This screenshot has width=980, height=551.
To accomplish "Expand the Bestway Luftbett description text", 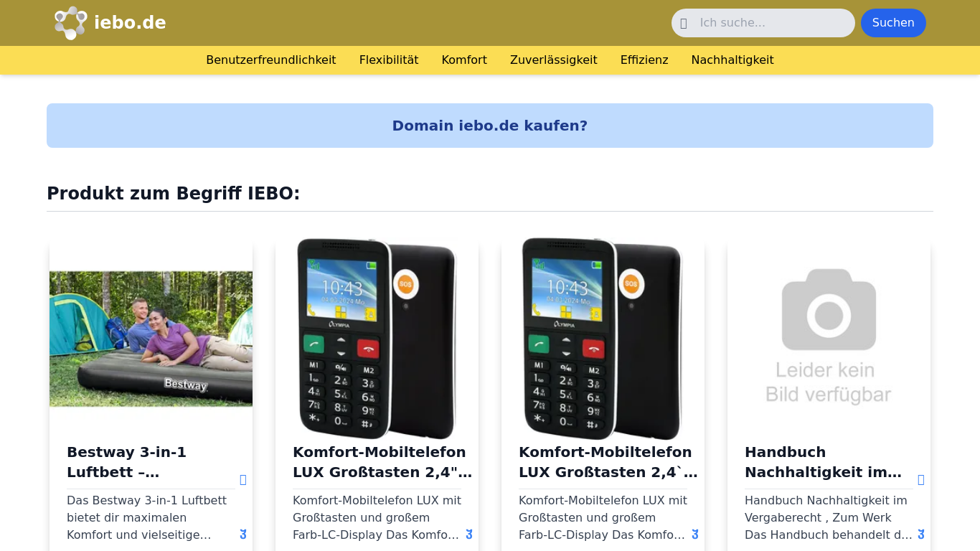I will click(x=243, y=534).
